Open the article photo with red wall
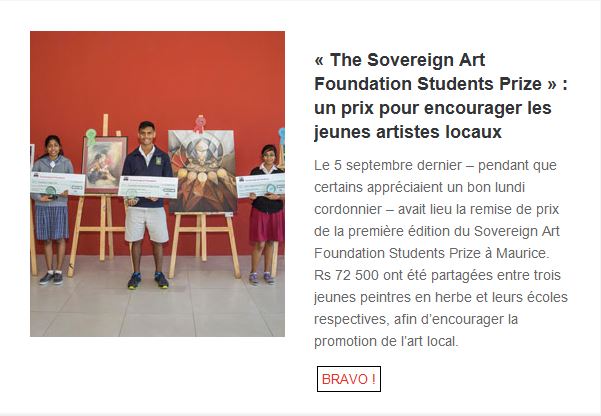 [x=158, y=184]
